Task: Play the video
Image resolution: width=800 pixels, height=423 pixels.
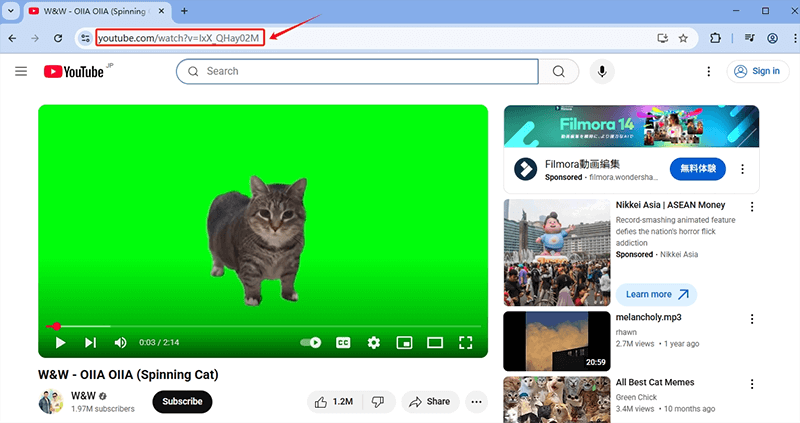Action: pyautogui.click(x=60, y=342)
